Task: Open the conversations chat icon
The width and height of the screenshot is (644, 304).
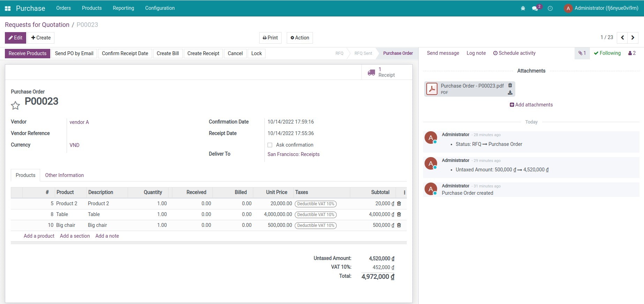Action: pyautogui.click(x=535, y=8)
